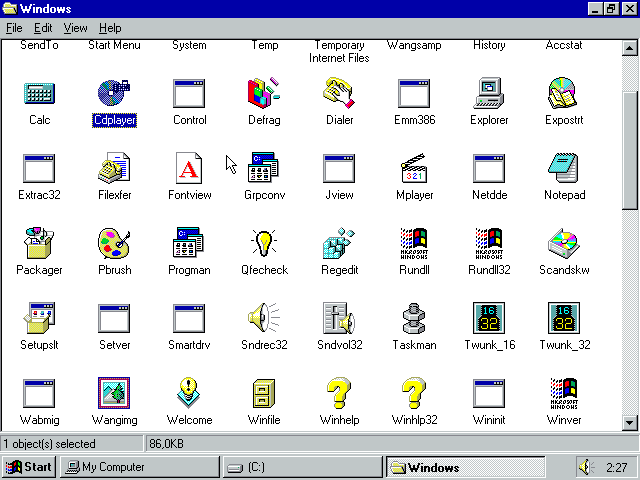Select the Wabmig icon

coord(39,393)
